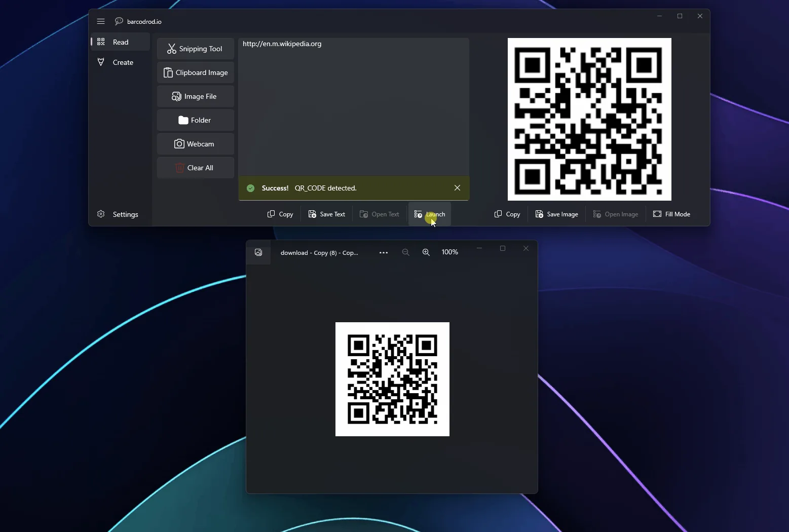This screenshot has height=532, width=789.
Task: Toggle Fill Mode for image preview
Action: (x=672, y=214)
